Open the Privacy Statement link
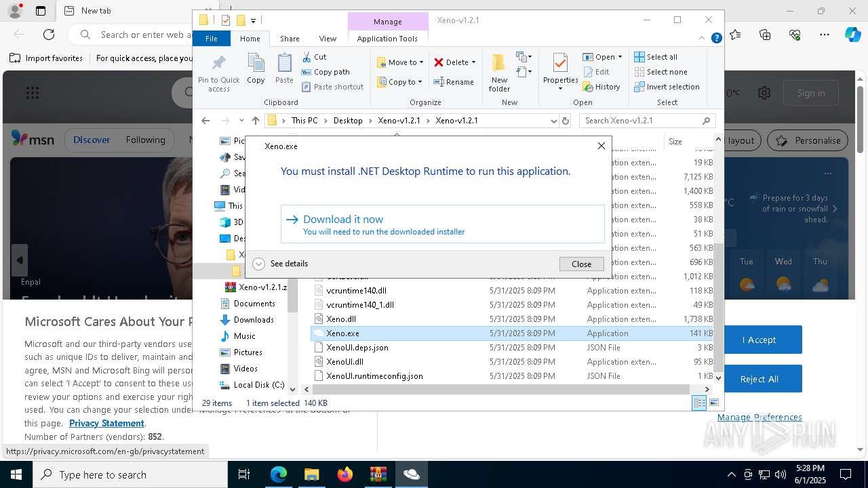Screen dimensions: 868x488 click(x=106, y=423)
